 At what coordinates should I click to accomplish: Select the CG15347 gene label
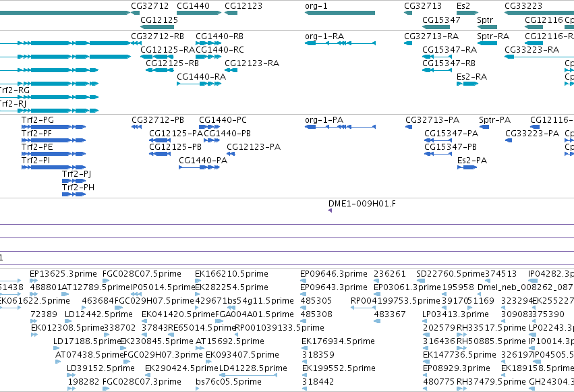(x=441, y=20)
